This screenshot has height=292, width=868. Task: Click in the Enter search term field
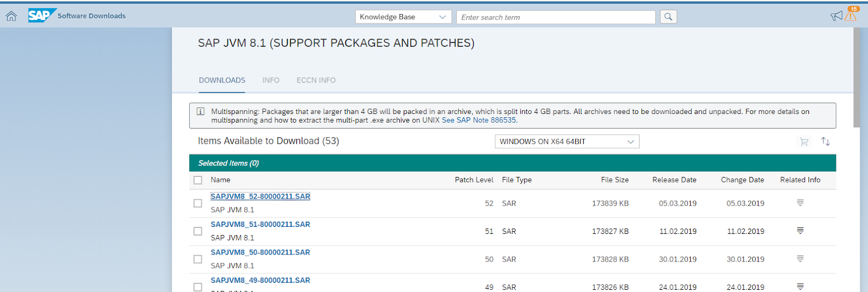point(556,17)
